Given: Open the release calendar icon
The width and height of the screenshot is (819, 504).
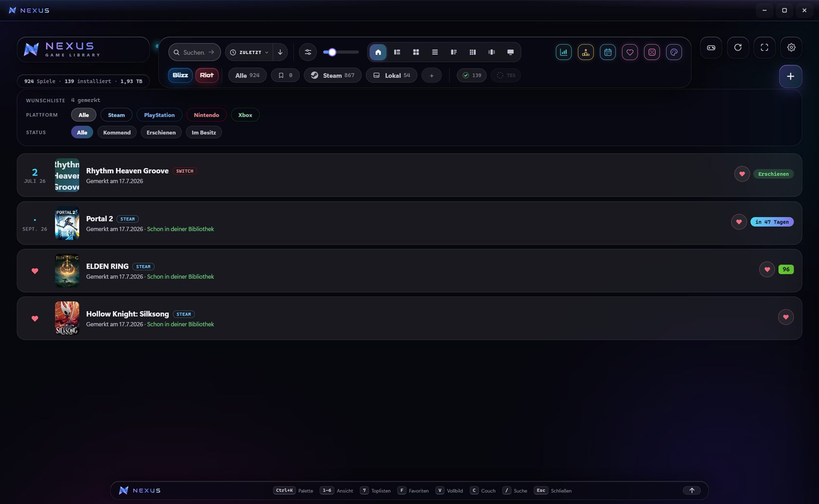Looking at the screenshot, I should [608, 52].
